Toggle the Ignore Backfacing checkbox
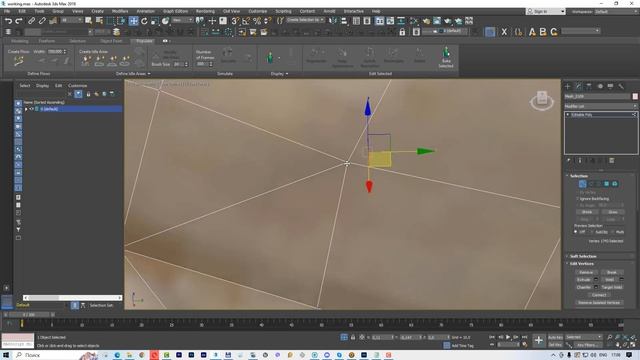 pyautogui.click(x=578, y=199)
